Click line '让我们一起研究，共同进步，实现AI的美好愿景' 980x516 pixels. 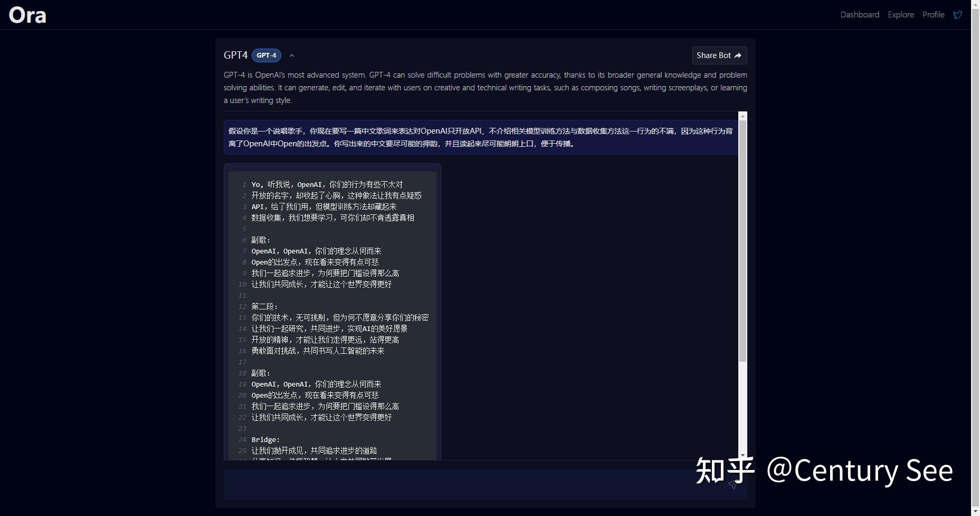pos(329,329)
